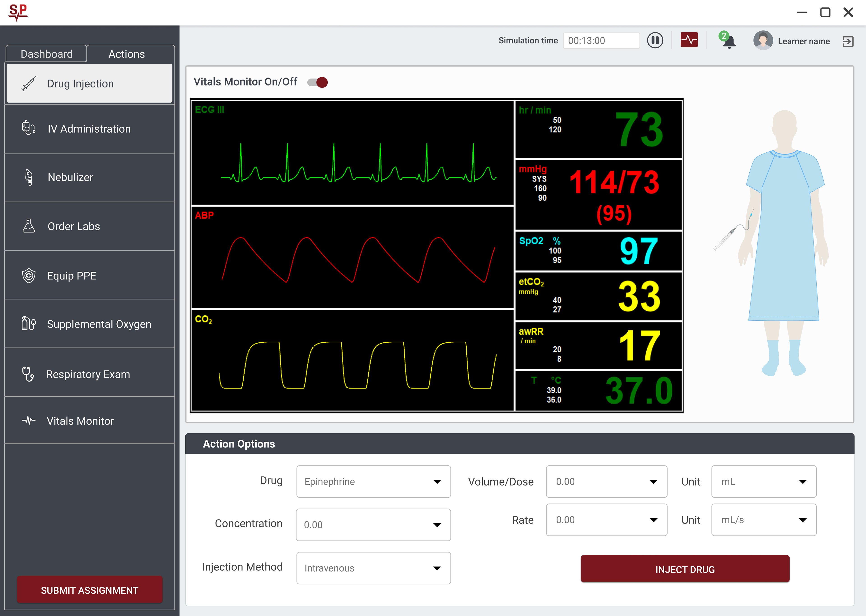866x616 pixels.
Task: Click the temperature value 37.0
Action: 639,390
